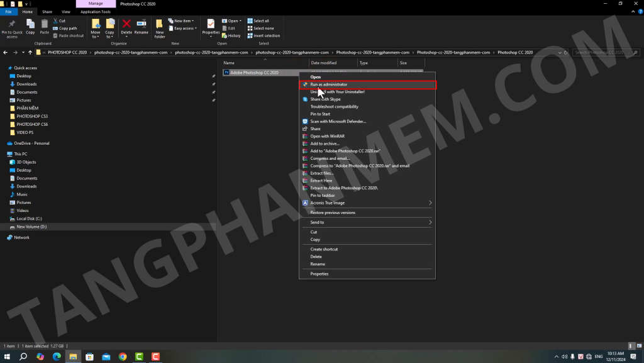Click the Up arrow navigation icon
The height and width of the screenshot is (363, 644).
pyautogui.click(x=30, y=52)
